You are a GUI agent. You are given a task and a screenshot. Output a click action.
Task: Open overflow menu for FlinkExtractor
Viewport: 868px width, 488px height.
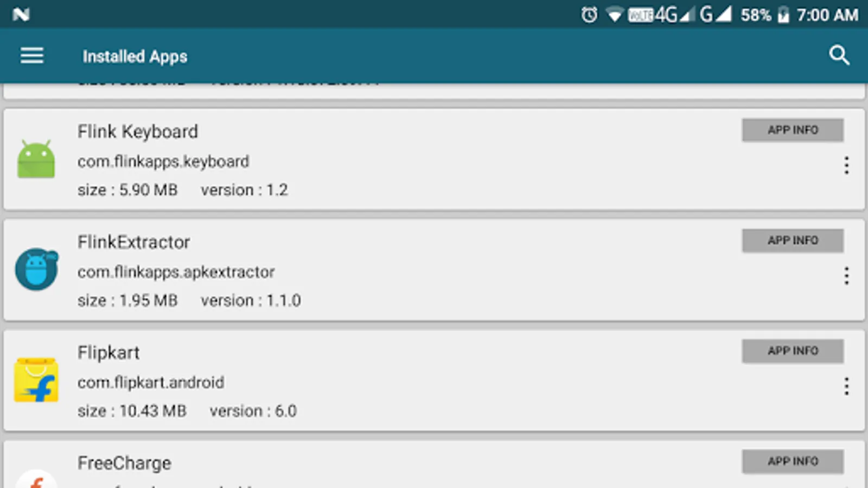846,276
